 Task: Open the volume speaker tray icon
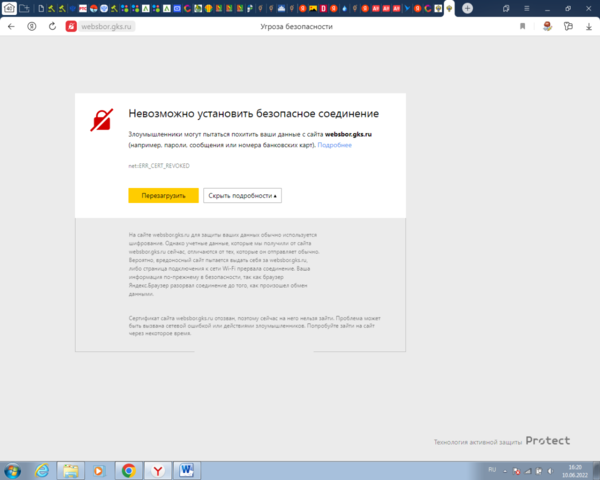[550, 471]
